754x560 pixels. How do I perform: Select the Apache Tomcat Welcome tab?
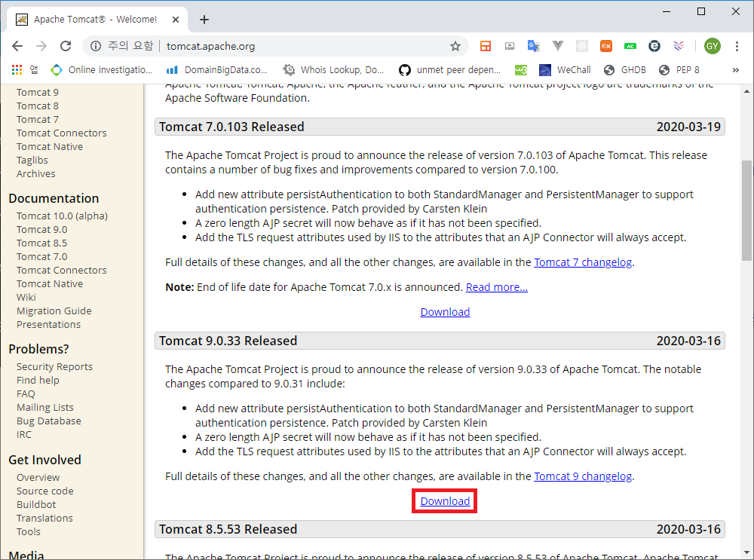point(97,20)
